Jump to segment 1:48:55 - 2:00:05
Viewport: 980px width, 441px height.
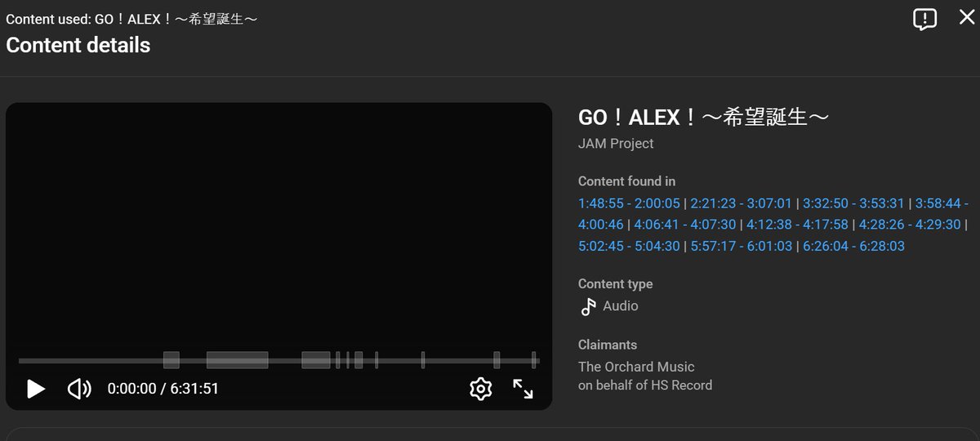click(x=629, y=203)
